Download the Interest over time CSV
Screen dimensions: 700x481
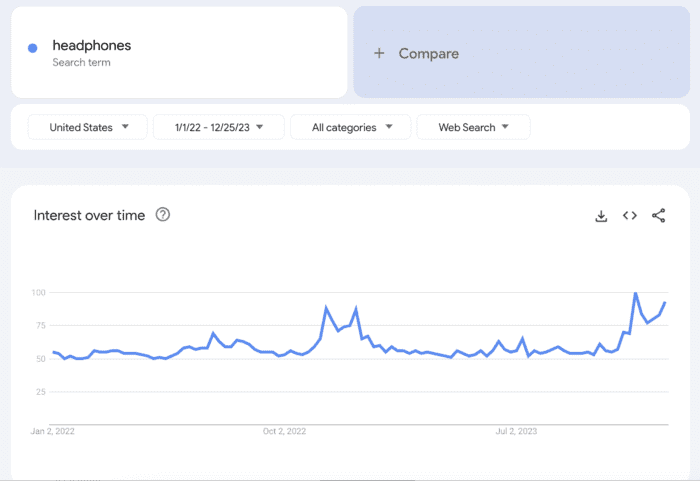tap(601, 216)
